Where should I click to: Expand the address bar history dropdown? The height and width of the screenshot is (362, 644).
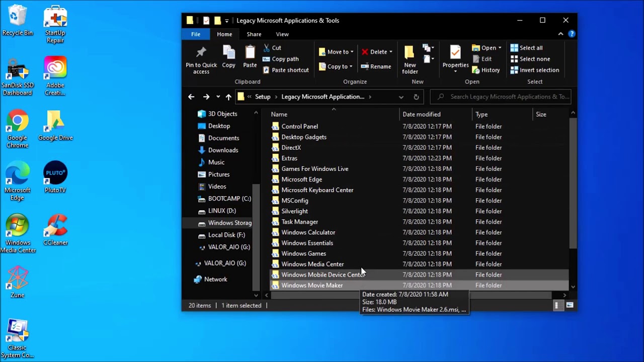401,97
